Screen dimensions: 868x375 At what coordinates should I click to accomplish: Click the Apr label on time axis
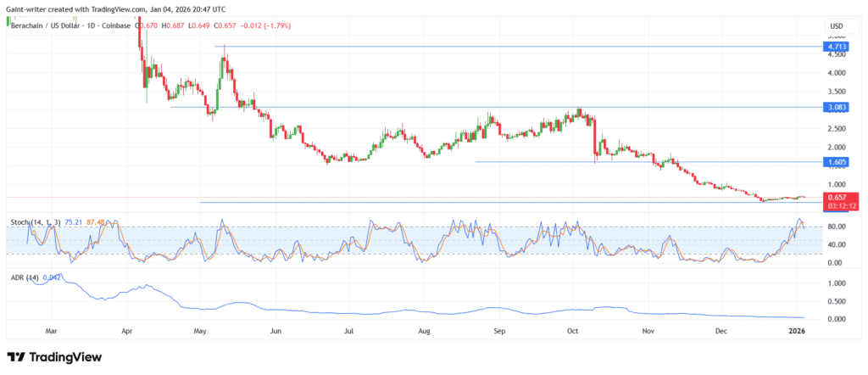pyautogui.click(x=127, y=331)
